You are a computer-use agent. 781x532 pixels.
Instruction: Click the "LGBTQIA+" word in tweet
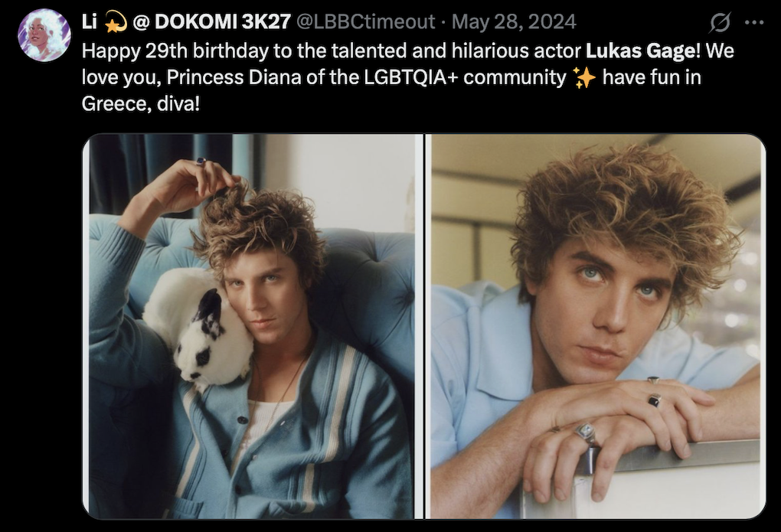[411, 78]
